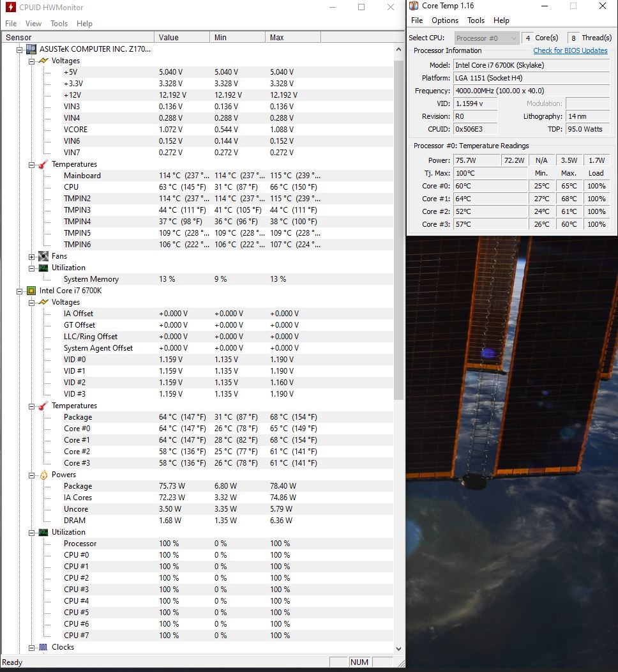Click the Core Temp app icon in title bar
Viewport: 618px width, 672px height.
[414, 6]
